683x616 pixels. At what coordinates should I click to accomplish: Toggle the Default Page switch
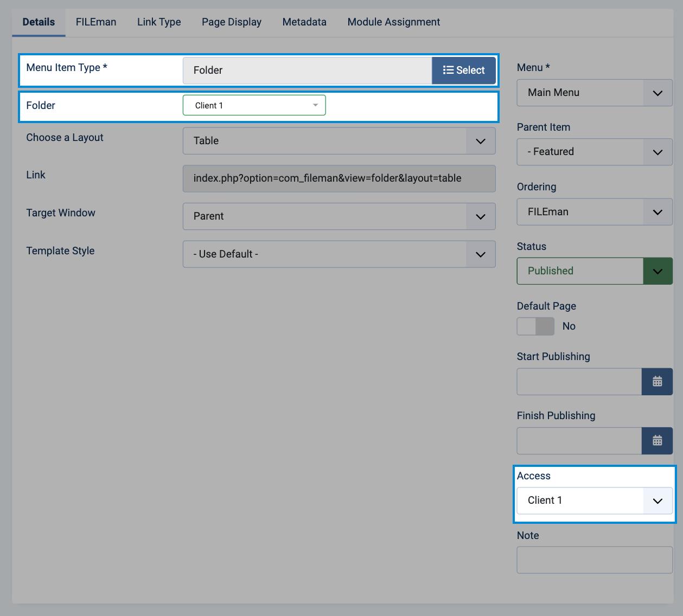535,326
